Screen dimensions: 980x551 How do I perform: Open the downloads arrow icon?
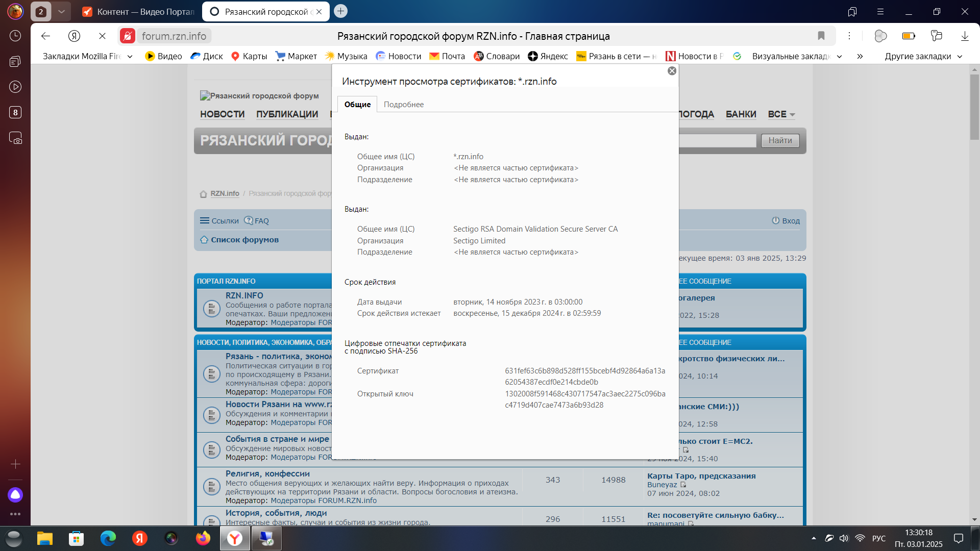tap(965, 36)
